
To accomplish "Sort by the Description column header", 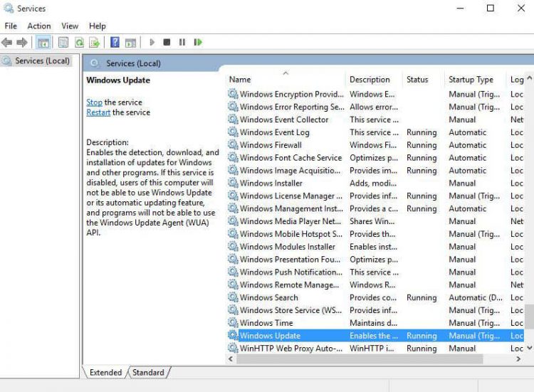I will coord(374,80).
